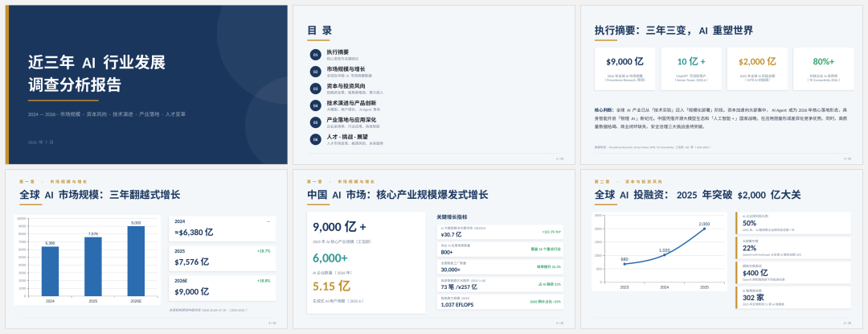Screen dimensions: 868x334
Task: Click the 2025 bar labeled 7,576
Action: click(x=93, y=266)
